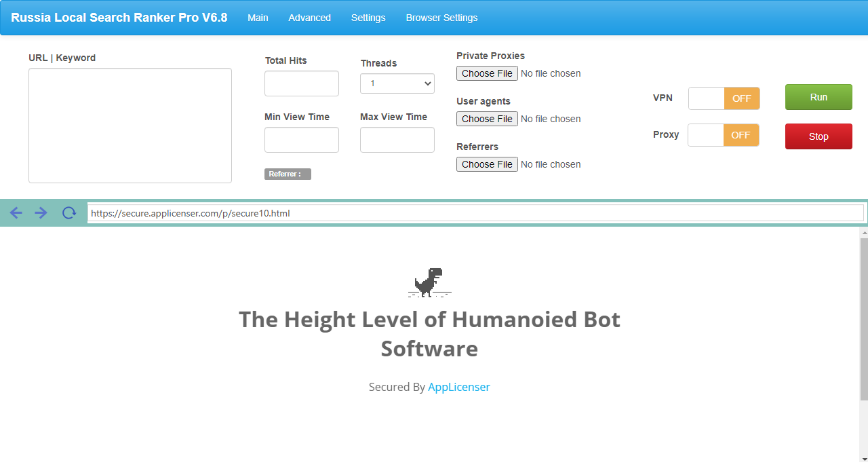Toggle the VPN switch
Screen dimensions: 868x469
(x=724, y=98)
